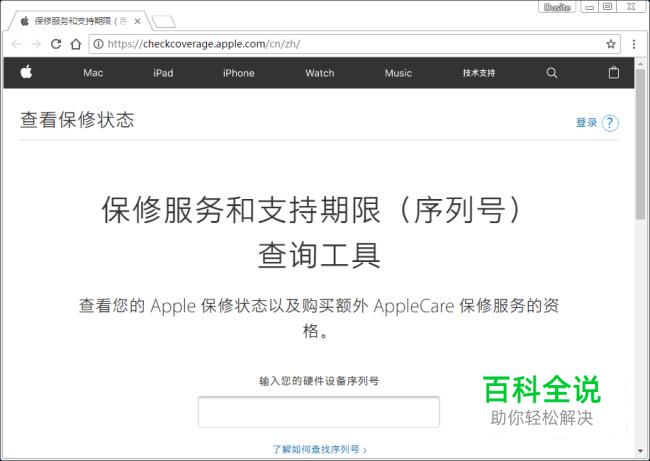Image resolution: width=650 pixels, height=461 pixels.
Task: View site information icon in the address bar
Action: coord(98,44)
